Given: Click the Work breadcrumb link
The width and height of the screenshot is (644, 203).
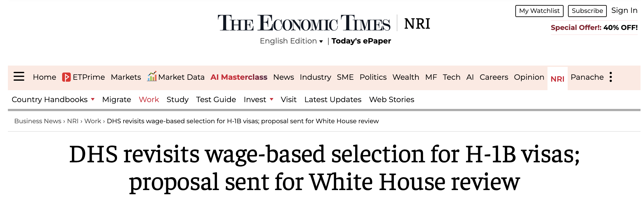Looking at the screenshot, I should point(93,121).
